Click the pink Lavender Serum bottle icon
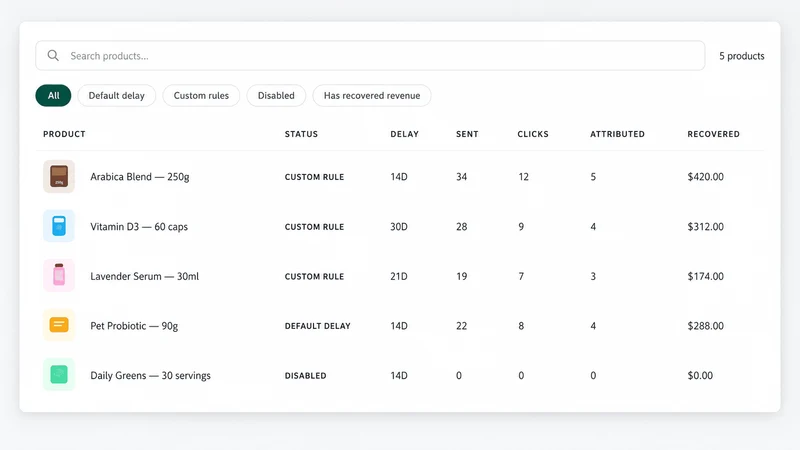The width and height of the screenshot is (800, 450). tap(59, 276)
